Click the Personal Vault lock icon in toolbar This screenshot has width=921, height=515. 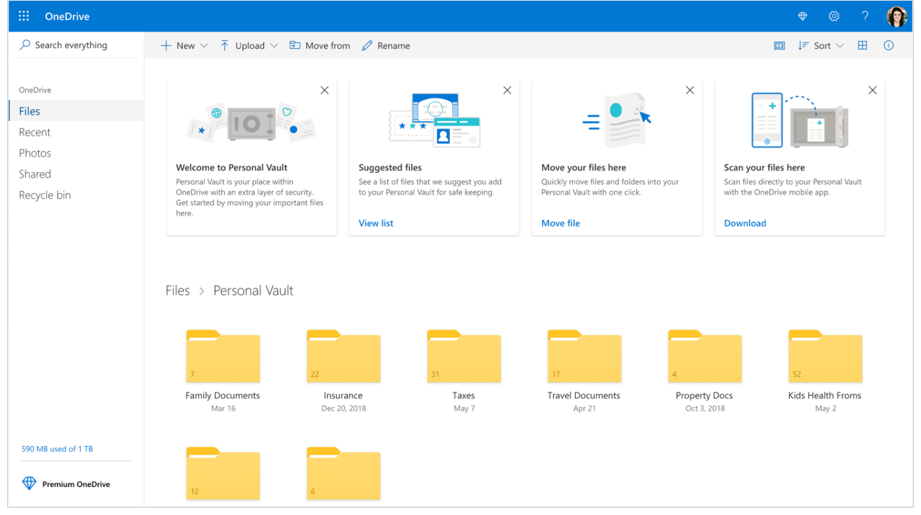click(780, 46)
